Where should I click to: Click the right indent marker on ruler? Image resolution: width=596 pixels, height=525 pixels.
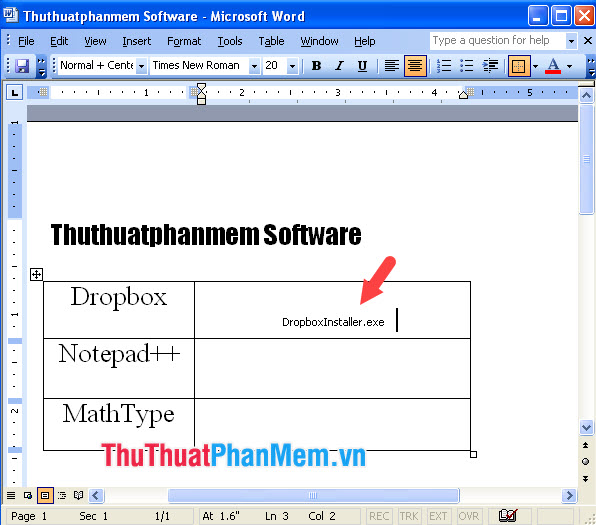[463, 95]
